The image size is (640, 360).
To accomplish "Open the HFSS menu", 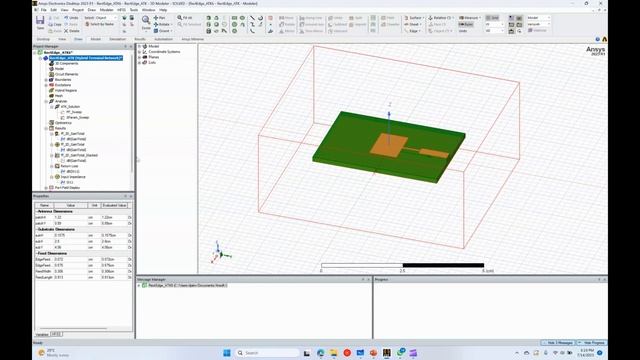I will point(121,10).
